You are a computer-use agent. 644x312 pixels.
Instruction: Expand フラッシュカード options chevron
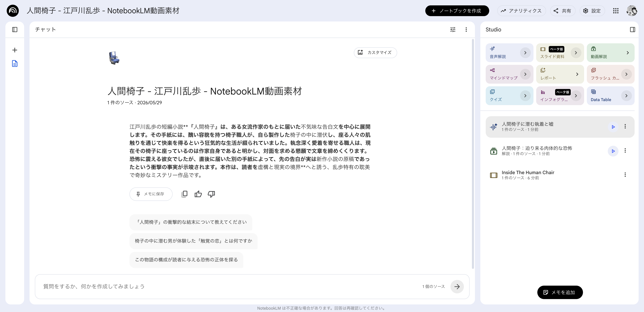[626, 74]
